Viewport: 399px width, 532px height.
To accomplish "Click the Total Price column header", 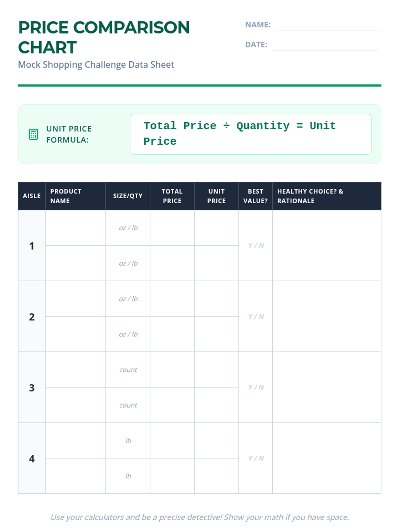I will [172, 196].
